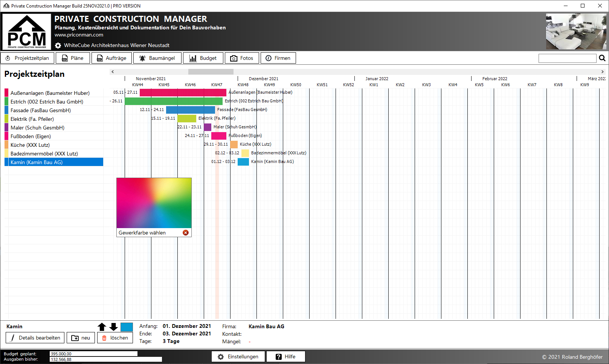The width and height of the screenshot is (609, 364).
Task: Open Einstellungen settings
Action: pyautogui.click(x=238, y=356)
